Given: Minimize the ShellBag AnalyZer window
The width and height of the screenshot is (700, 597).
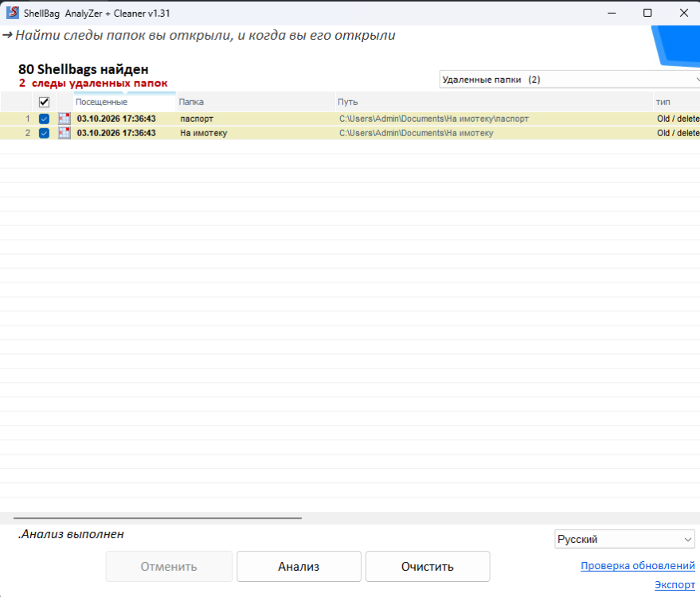Looking at the screenshot, I should (612, 13).
